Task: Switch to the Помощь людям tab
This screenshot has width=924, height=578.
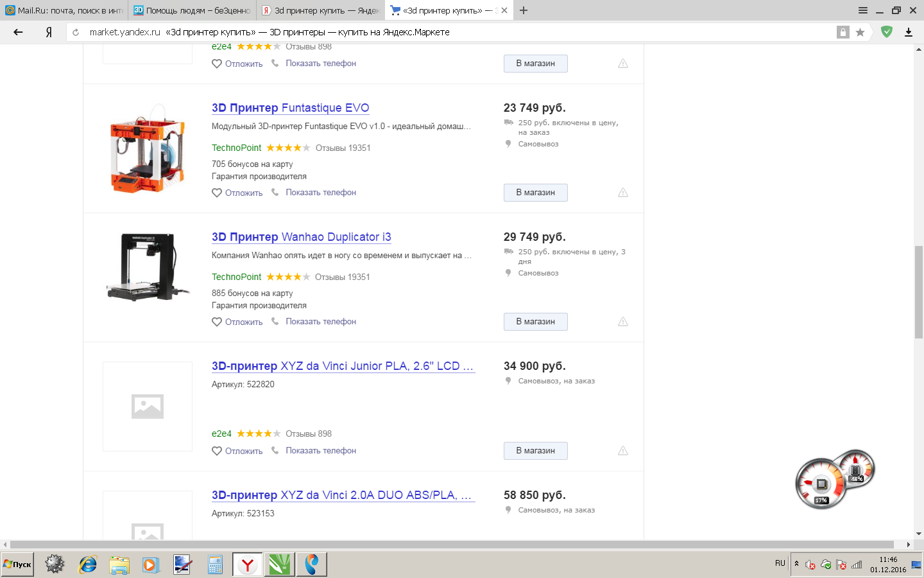Action: (193, 10)
